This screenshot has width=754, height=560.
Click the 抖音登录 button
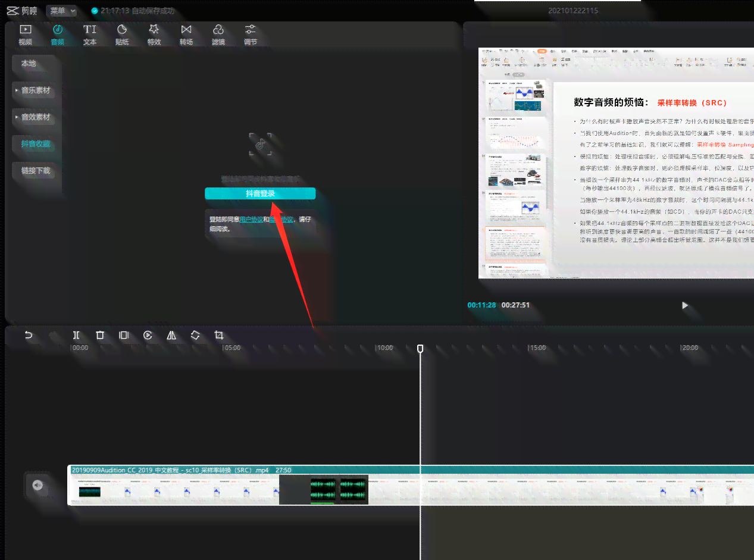point(260,193)
